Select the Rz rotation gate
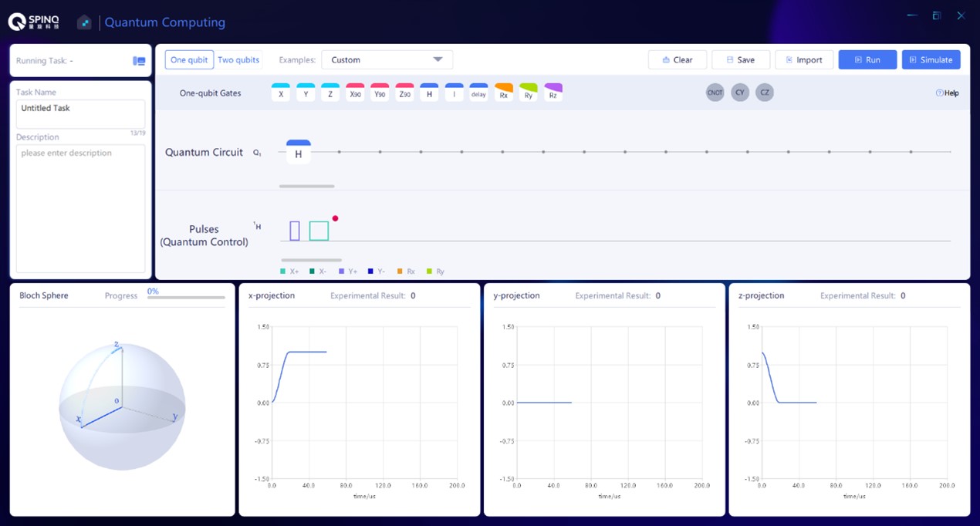The image size is (980, 526). (x=553, y=93)
